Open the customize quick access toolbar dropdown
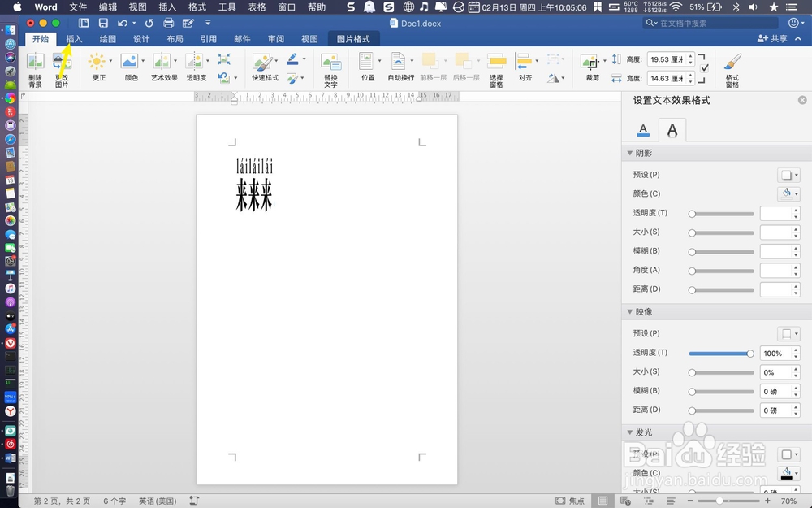The width and height of the screenshot is (812, 508). click(x=208, y=23)
